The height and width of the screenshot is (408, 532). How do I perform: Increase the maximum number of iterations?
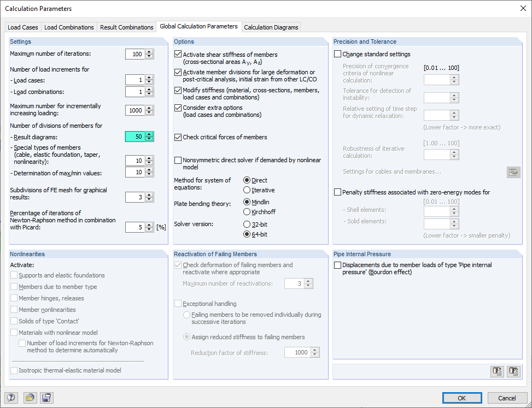click(149, 52)
